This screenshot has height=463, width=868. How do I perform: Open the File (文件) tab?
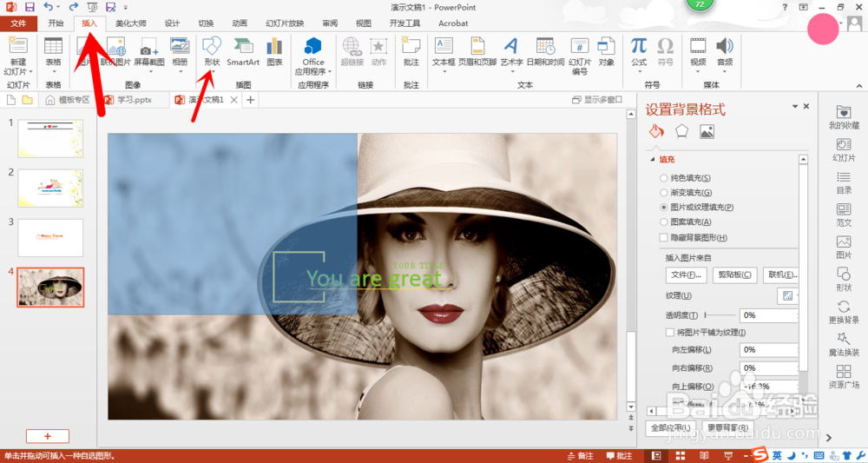click(x=18, y=23)
